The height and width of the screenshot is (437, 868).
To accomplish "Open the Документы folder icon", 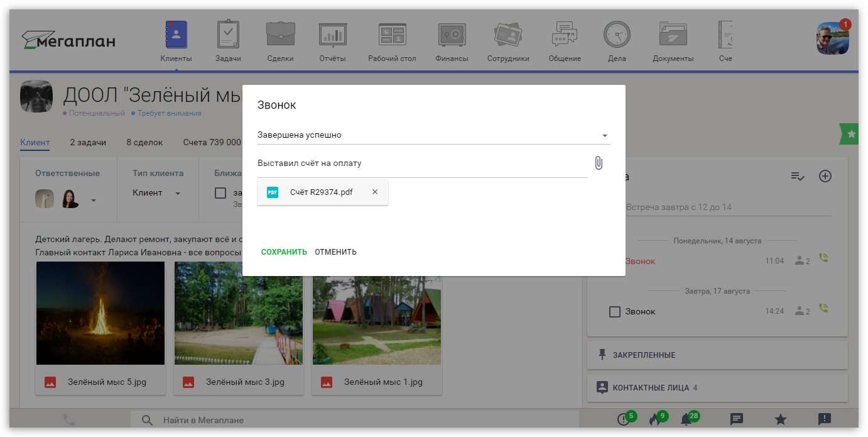I will tap(673, 34).
